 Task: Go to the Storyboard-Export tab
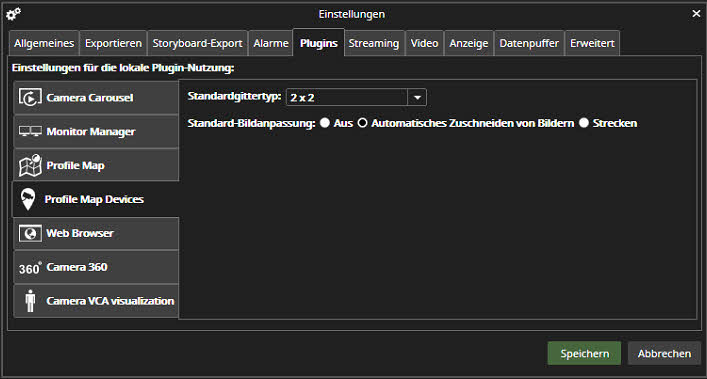197,43
